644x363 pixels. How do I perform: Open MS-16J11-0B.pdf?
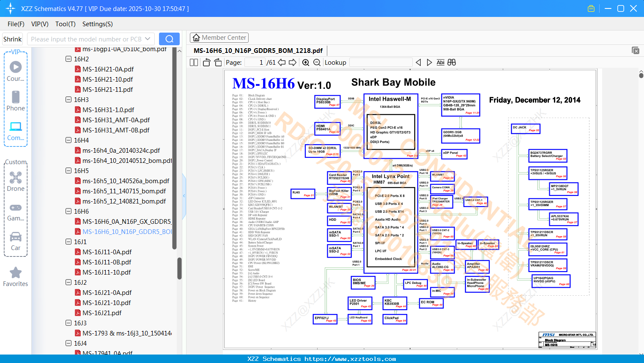(x=107, y=262)
